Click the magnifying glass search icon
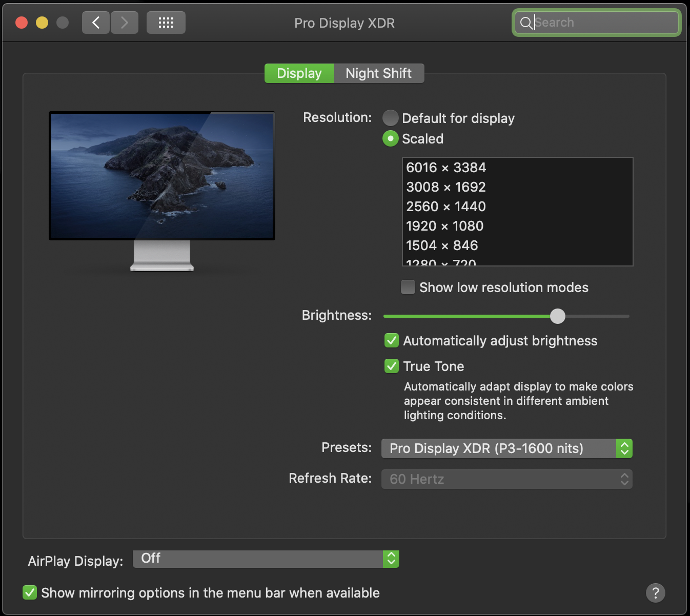The image size is (690, 616). pos(526,23)
